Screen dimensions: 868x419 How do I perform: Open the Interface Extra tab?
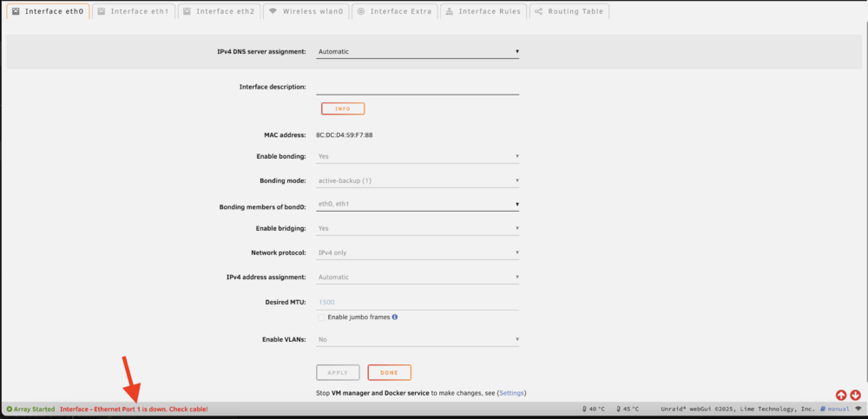tap(395, 11)
